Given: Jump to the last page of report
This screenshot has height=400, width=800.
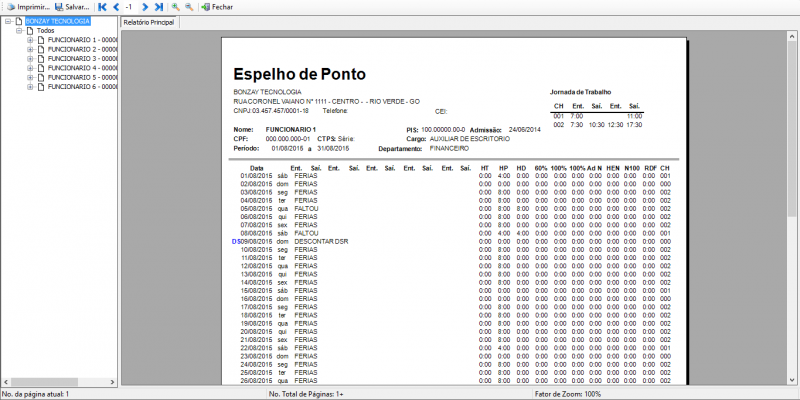Looking at the screenshot, I should [x=158, y=7].
